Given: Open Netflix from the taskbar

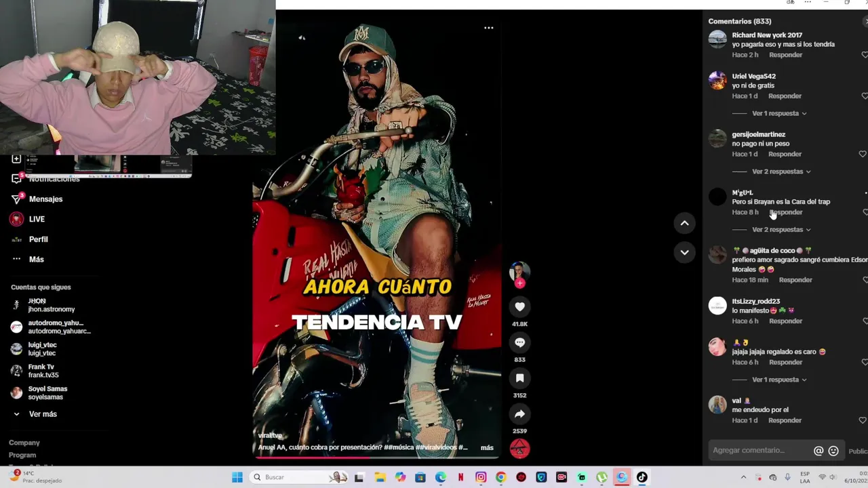Looking at the screenshot, I should tap(460, 477).
